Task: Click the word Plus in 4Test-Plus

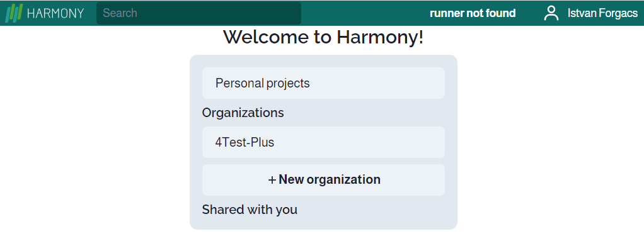Action: 260,142
